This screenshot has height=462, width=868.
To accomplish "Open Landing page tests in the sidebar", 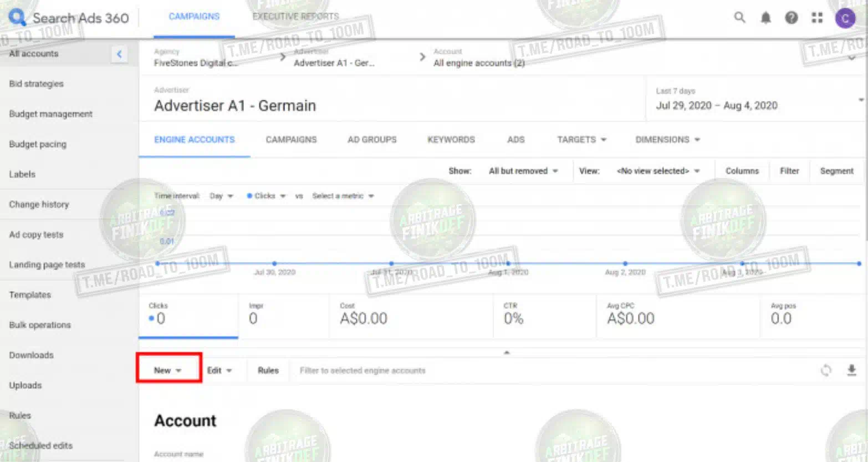I will (47, 265).
